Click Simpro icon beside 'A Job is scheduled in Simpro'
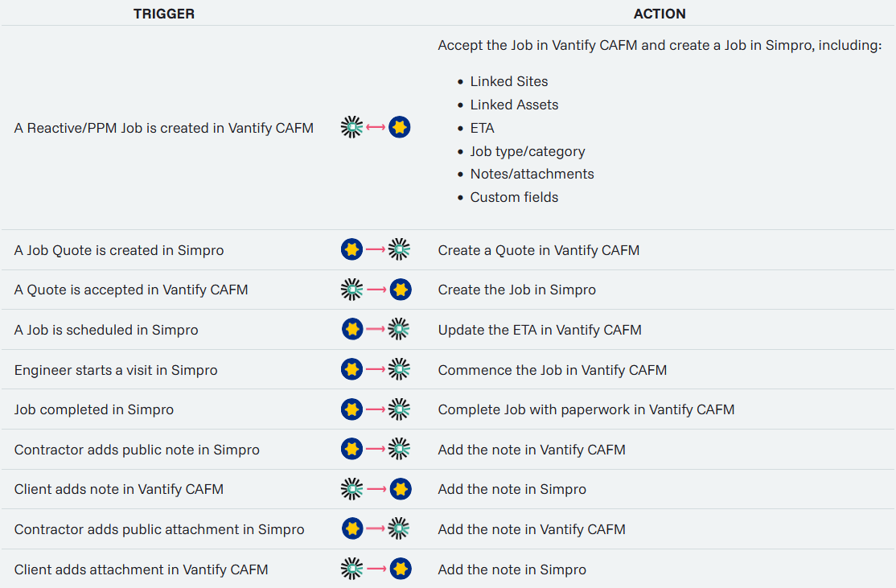This screenshot has height=588, width=896. tap(351, 329)
